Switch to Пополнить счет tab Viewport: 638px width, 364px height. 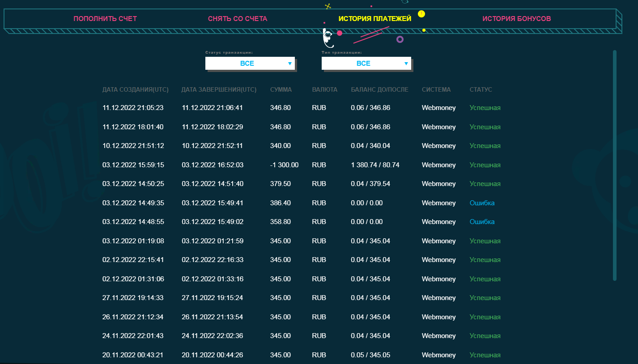pyautogui.click(x=105, y=19)
